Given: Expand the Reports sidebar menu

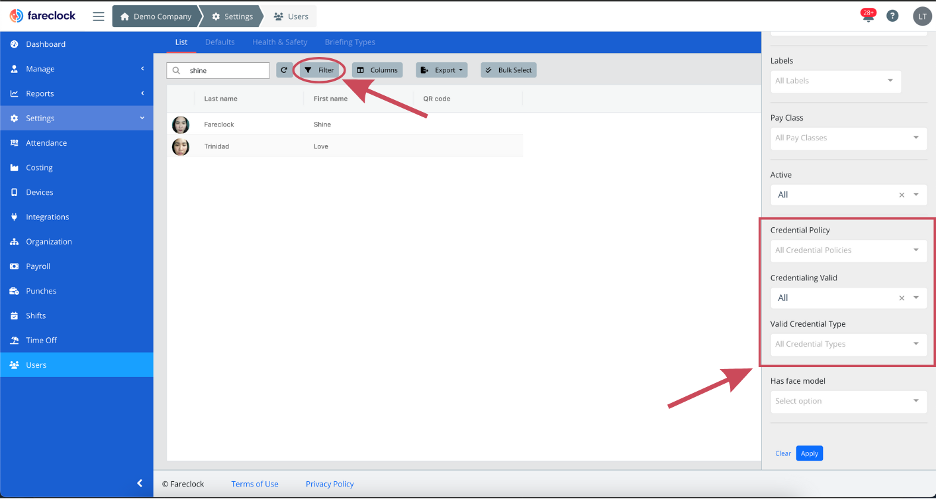Looking at the screenshot, I should point(76,94).
